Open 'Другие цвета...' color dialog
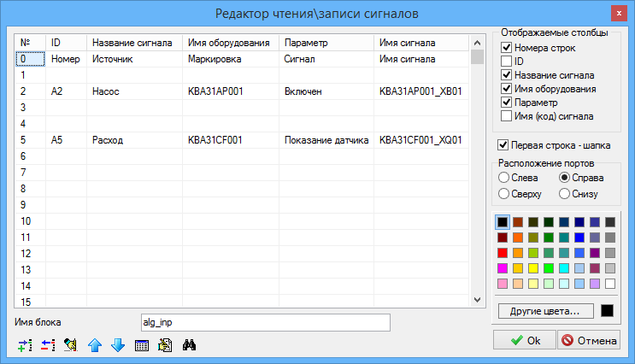 544,311
